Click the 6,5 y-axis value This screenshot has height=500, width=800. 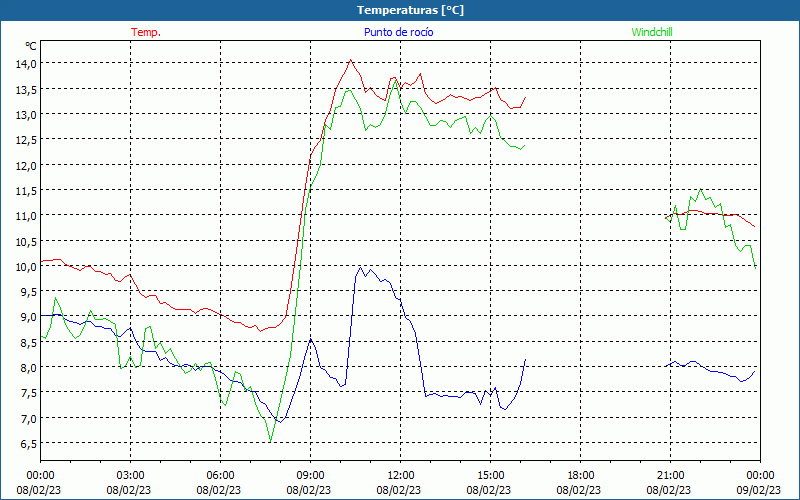(x=28, y=444)
